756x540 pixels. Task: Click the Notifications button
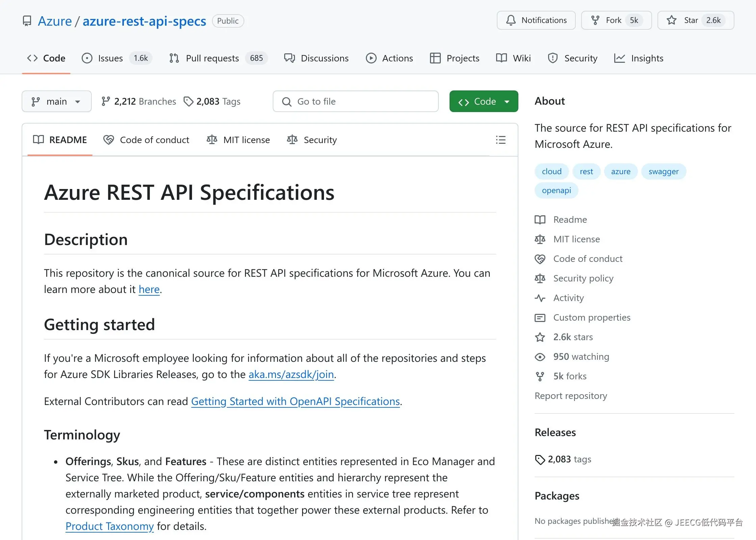[x=536, y=20]
